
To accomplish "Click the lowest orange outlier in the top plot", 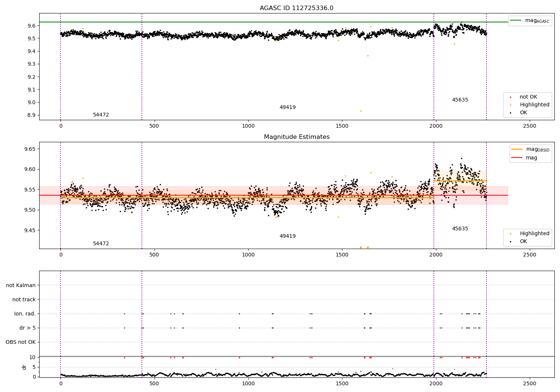I will click(x=361, y=111).
